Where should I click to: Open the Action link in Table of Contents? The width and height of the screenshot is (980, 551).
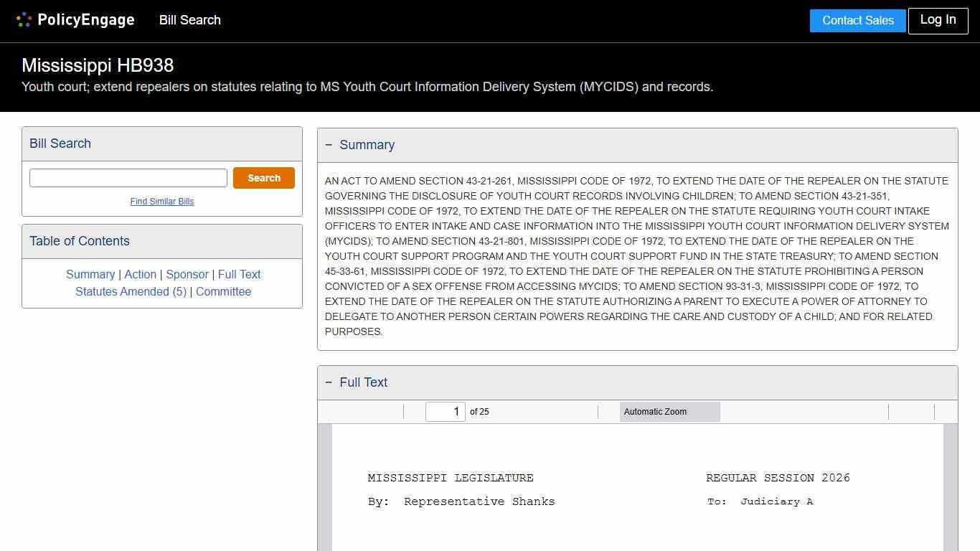(x=140, y=274)
